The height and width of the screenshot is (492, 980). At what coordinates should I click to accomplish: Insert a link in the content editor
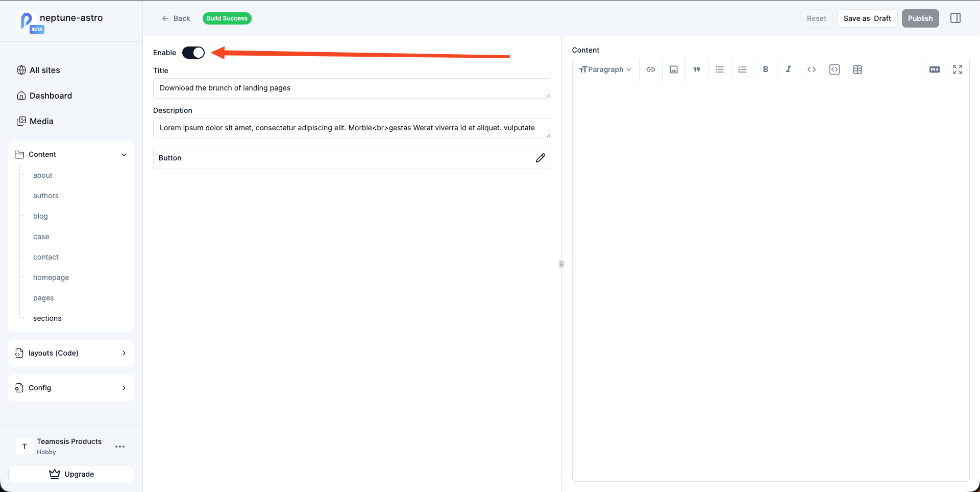pyautogui.click(x=650, y=69)
